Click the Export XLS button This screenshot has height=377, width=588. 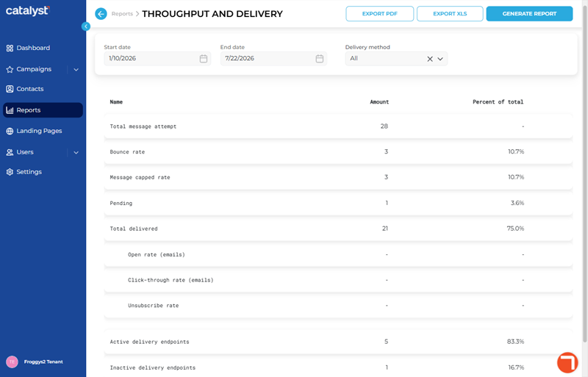[x=450, y=14]
